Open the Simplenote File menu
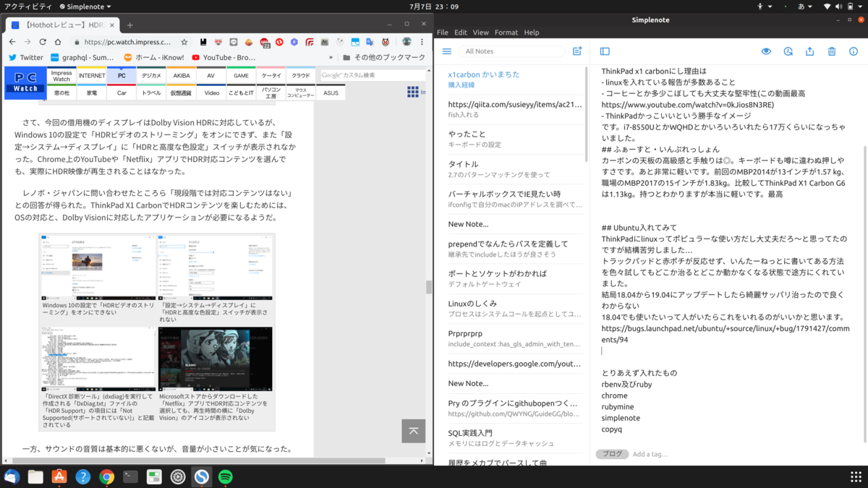Viewport: 868px width, 488px height. 443,33
